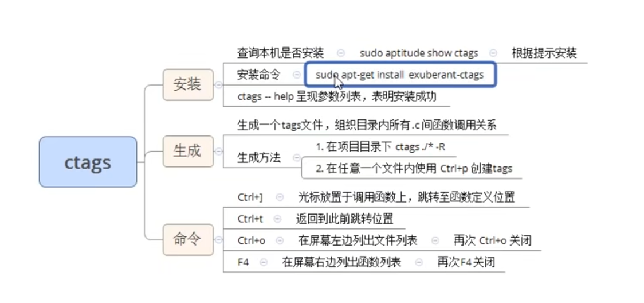Screen dimensions: 644x303
Task: Collapse the 生成方法 subtopic toggle
Action: pyautogui.click(x=297, y=158)
